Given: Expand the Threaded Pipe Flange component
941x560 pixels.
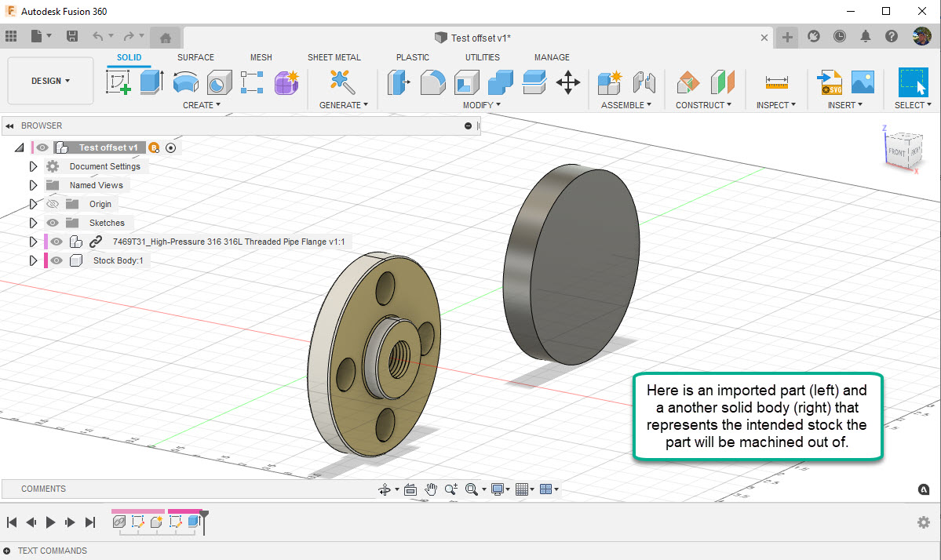Looking at the screenshot, I should (x=33, y=241).
